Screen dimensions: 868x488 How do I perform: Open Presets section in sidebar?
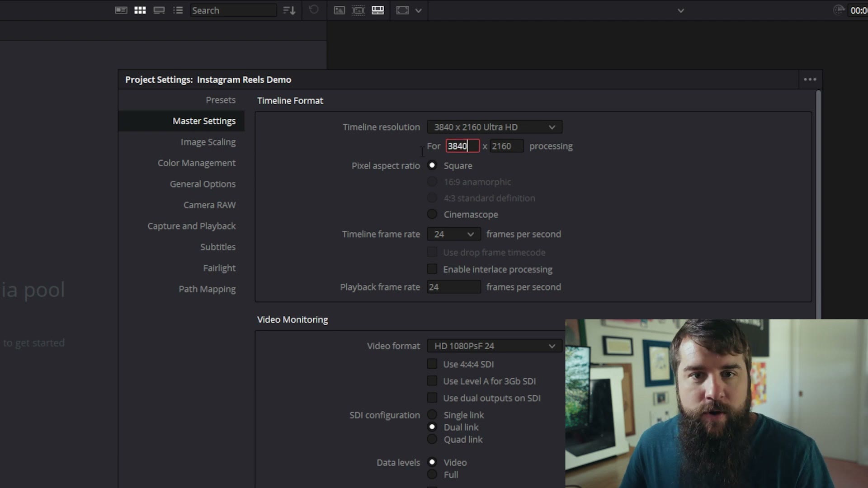221,100
